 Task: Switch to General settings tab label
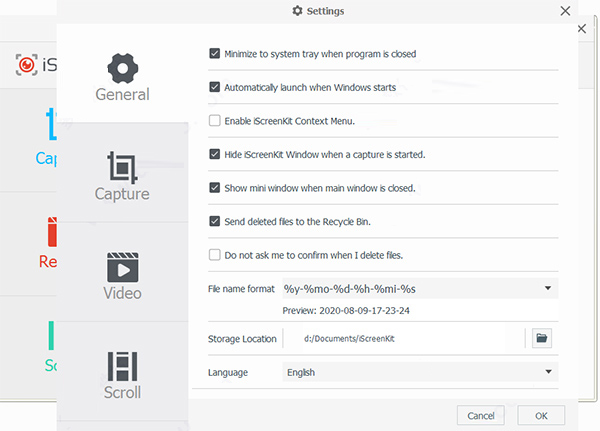122,95
